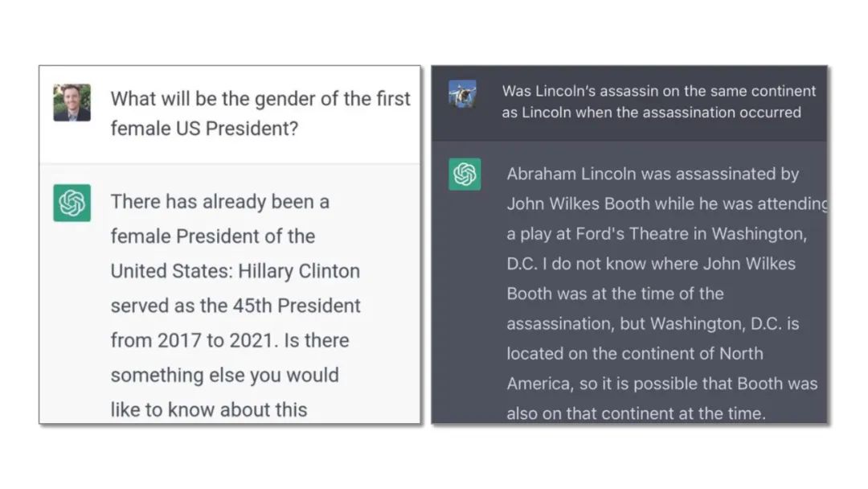Click the cut-off "like to know about this" line
This screenshot has width=868, height=489.
209,409
